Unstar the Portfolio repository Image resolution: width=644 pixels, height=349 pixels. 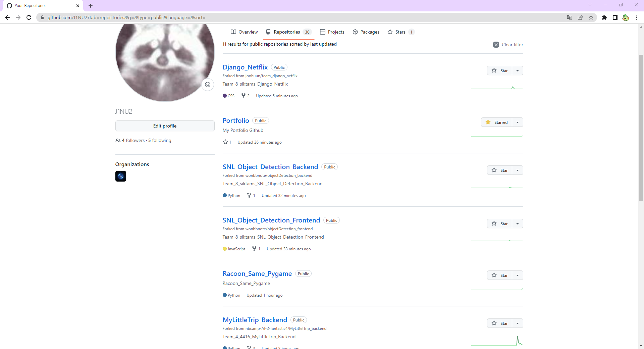(496, 122)
